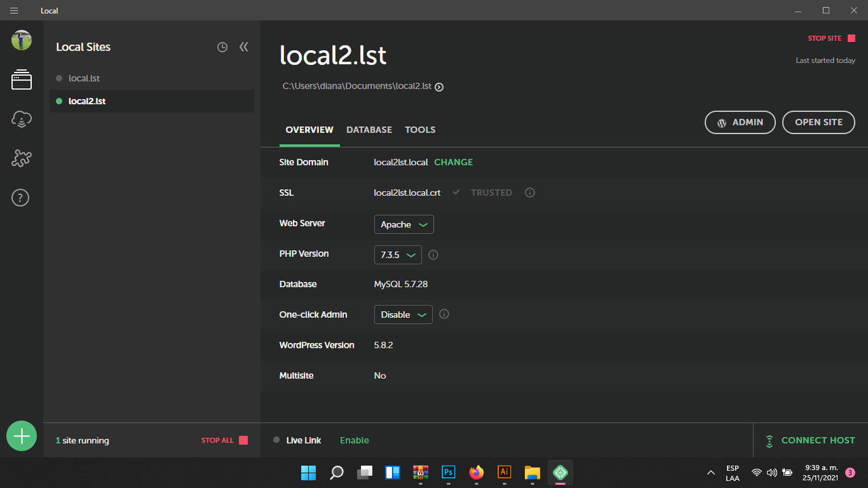Click the Trusted SSL status
The width and height of the screenshot is (868, 488).
tap(492, 192)
